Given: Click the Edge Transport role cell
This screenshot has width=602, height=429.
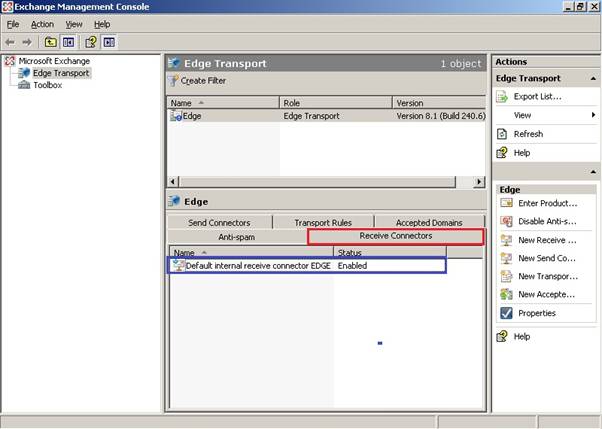Looking at the screenshot, I should pyautogui.click(x=311, y=116).
